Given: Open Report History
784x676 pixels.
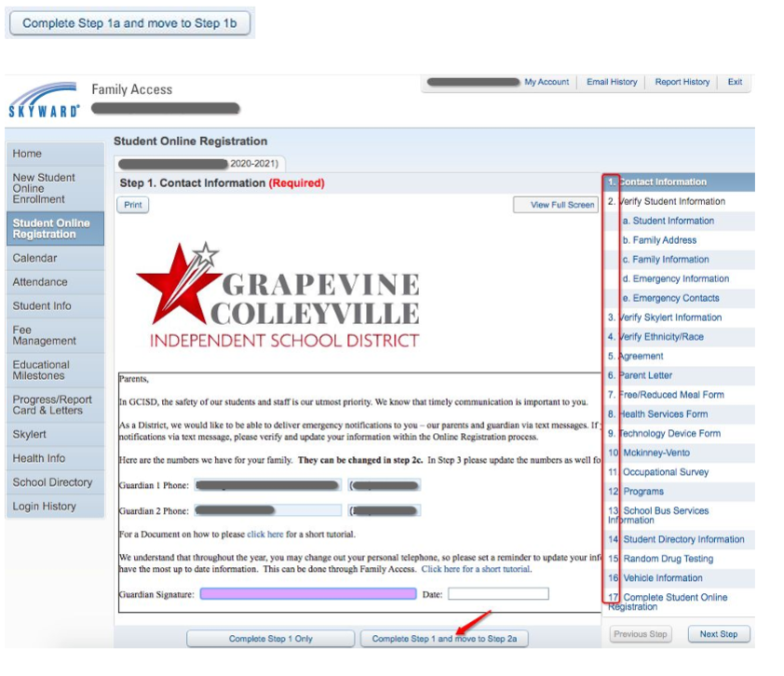Looking at the screenshot, I should tap(682, 82).
